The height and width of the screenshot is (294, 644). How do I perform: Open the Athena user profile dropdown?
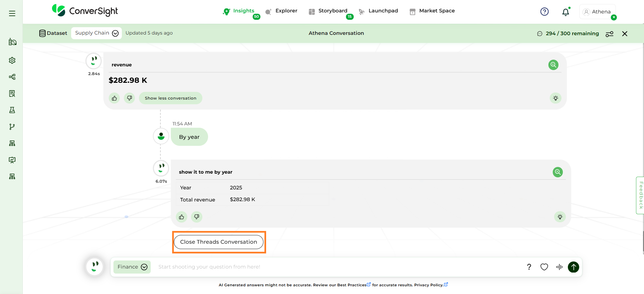click(x=598, y=12)
